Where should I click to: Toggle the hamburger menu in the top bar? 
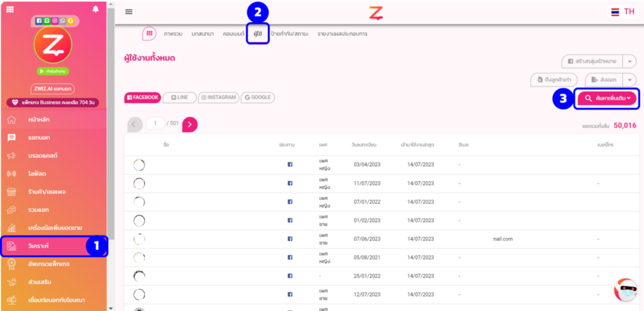click(x=129, y=11)
